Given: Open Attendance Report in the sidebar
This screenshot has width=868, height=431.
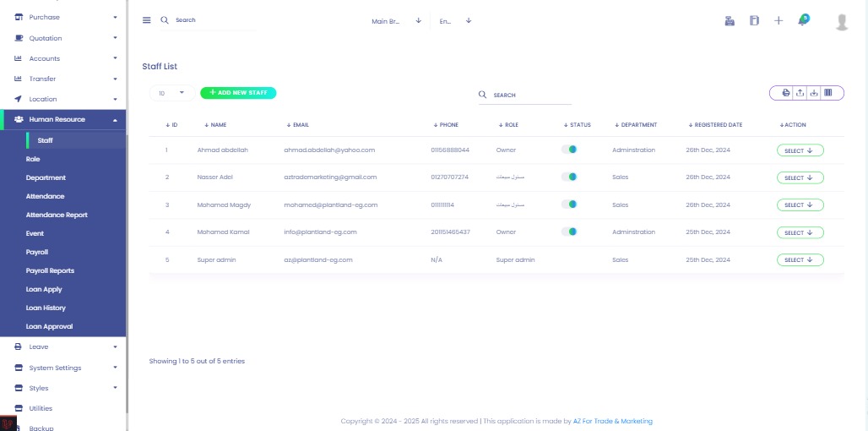Looking at the screenshot, I should (x=57, y=215).
